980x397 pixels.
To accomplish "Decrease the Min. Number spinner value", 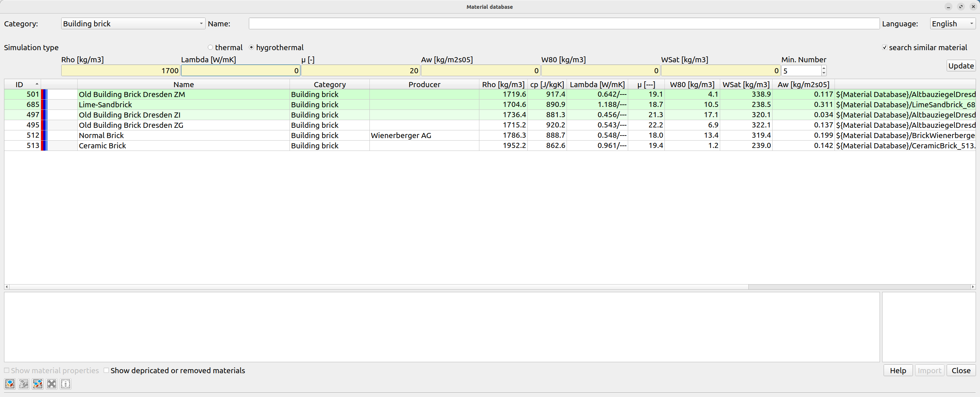I will (824, 73).
